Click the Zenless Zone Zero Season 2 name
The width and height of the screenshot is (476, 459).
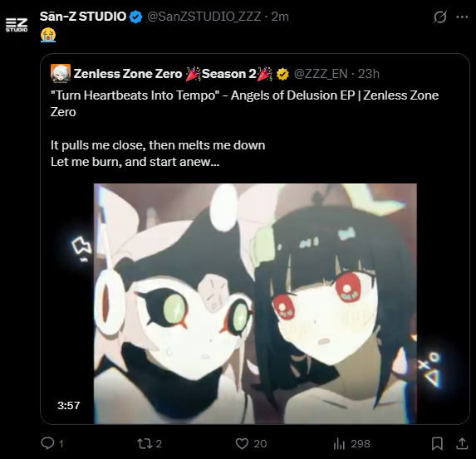click(173, 74)
